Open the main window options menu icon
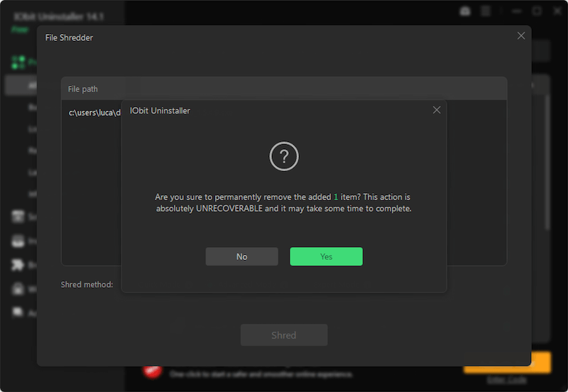Image resolution: width=568 pixels, height=392 pixels. pyautogui.click(x=485, y=11)
